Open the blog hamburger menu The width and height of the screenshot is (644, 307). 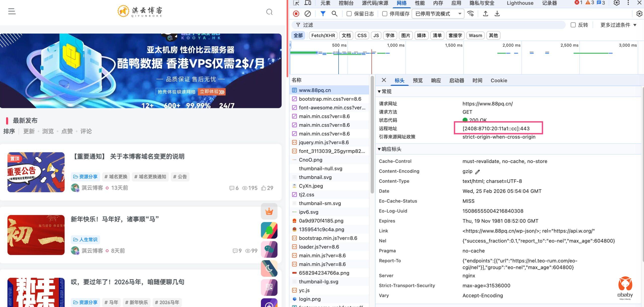[12, 11]
